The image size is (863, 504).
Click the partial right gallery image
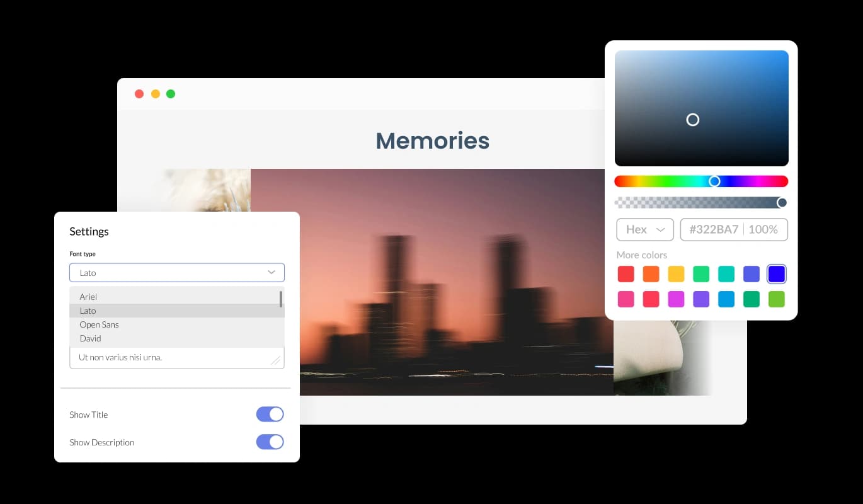tap(663, 358)
